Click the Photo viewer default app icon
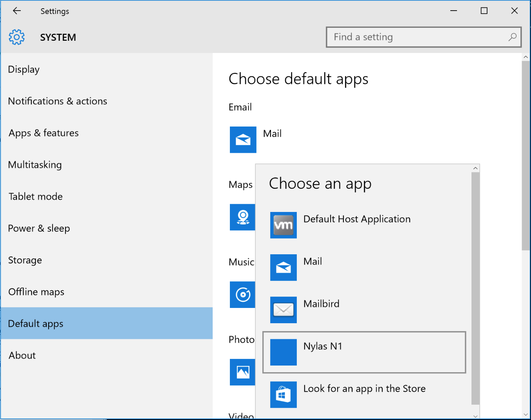Screen dimensions: 531x420 (x=242, y=372)
